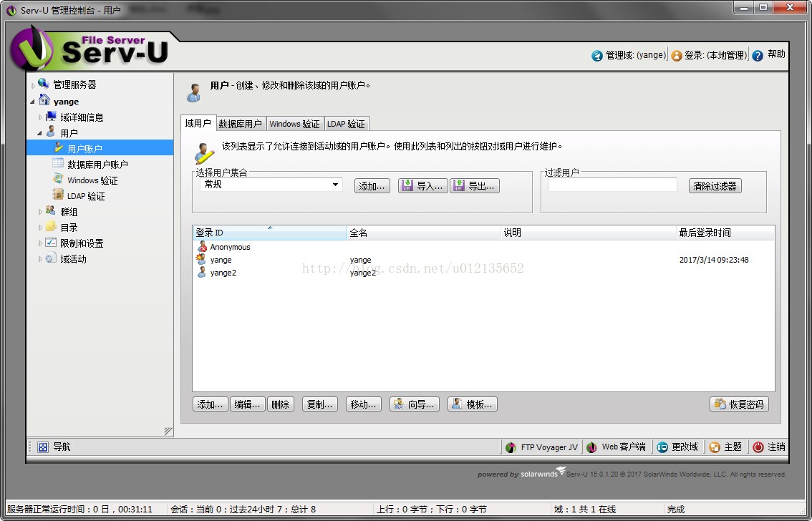
Task: Click into the 过滤用户 filter text field
Action: point(613,185)
